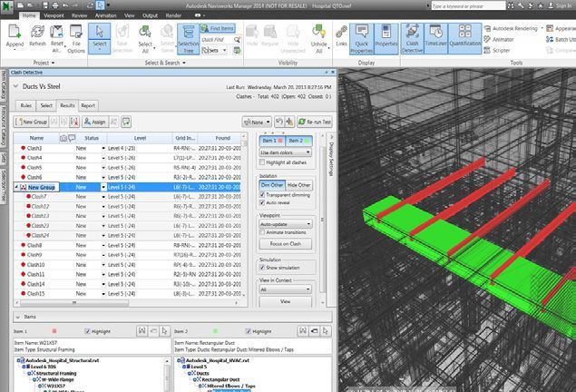Click Item 2 select-in-scene arrow icon

click(x=326, y=331)
